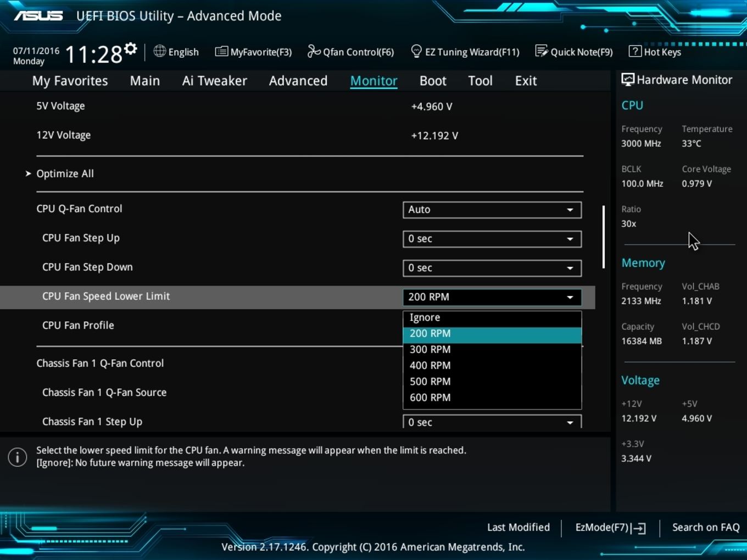Open Chassis Fan 1 Step Up dropdown
Screen dimensions: 747x560
click(492, 422)
